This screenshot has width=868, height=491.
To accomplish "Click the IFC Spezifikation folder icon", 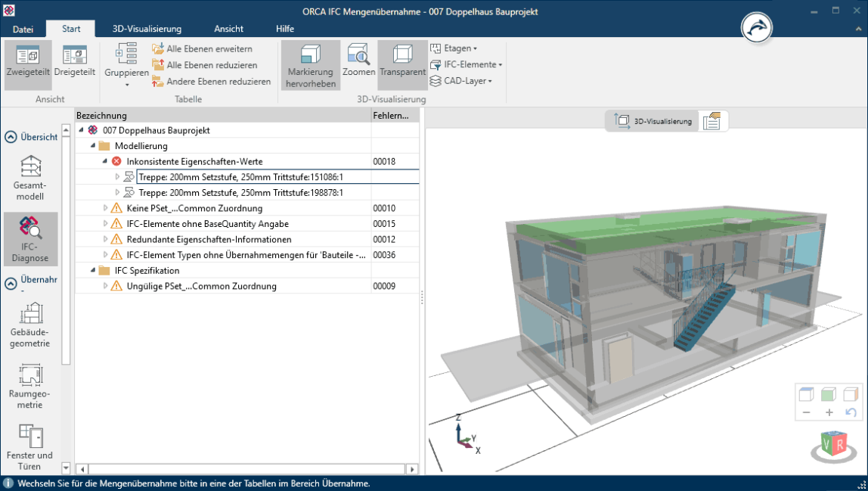I will coord(104,270).
